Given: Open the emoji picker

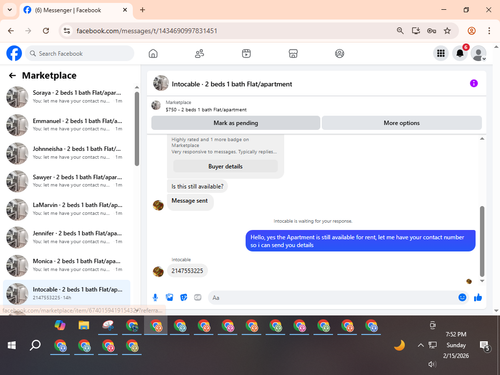Looking at the screenshot, I should 462,297.
